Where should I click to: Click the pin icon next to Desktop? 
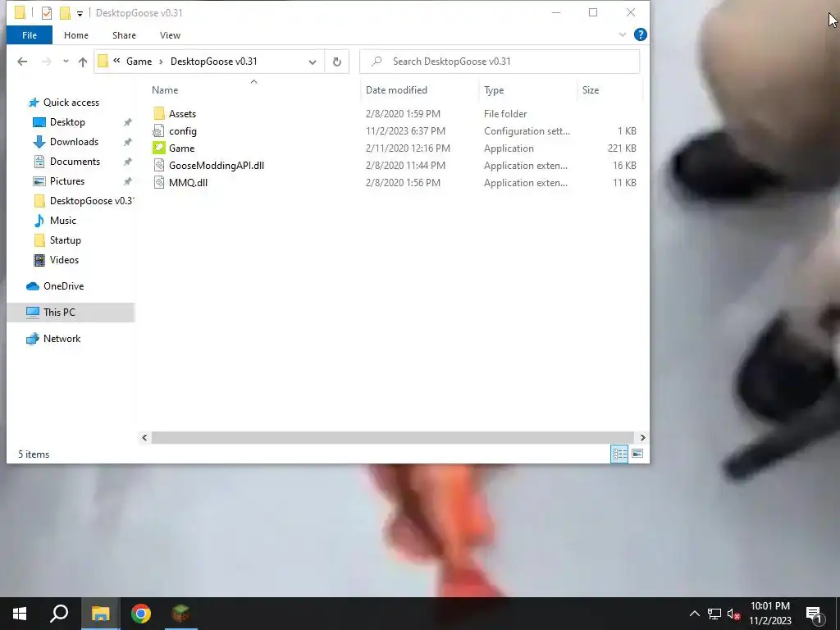click(127, 123)
